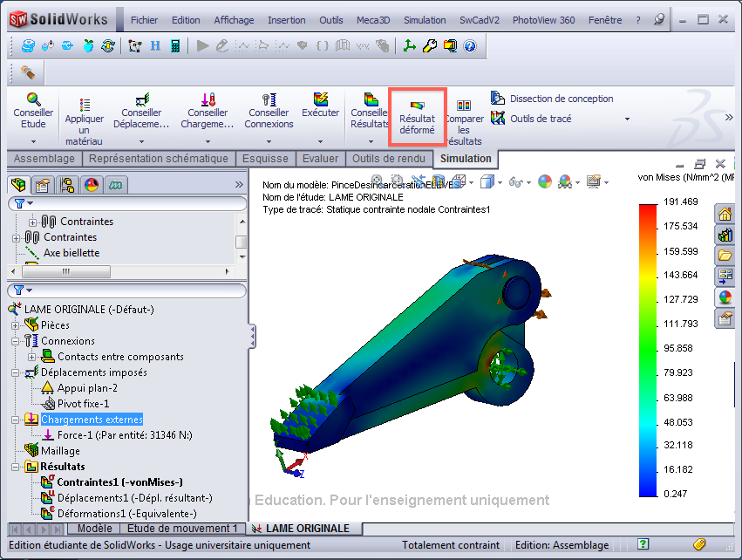Click Appliquer un matériau
Image resolution: width=742 pixels, height=560 pixels.
84,121
